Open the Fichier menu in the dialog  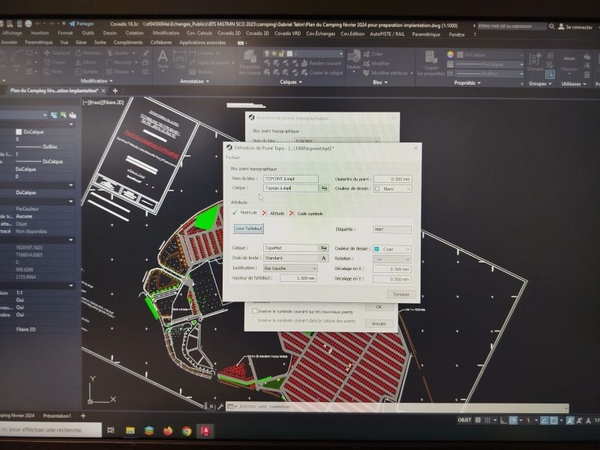coord(233,158)
